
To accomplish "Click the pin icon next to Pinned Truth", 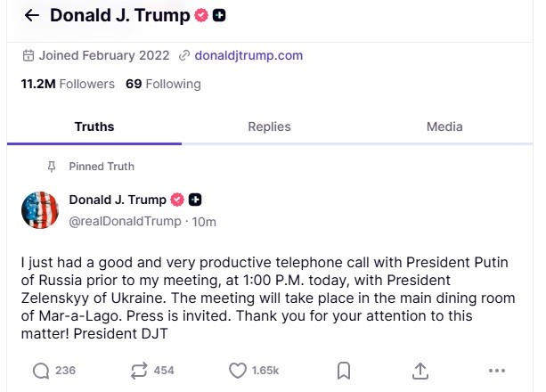I will (x=52, y=167).
